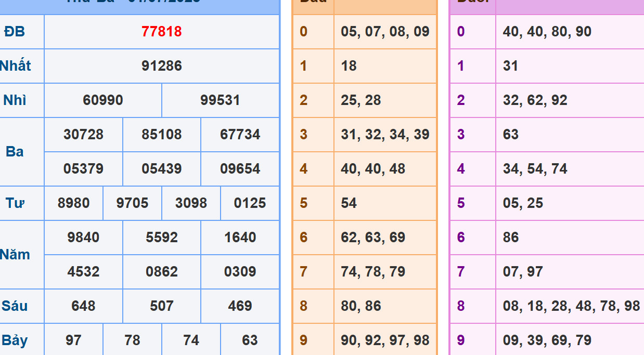Click the Tư prize number 0125

click(250, 203)
